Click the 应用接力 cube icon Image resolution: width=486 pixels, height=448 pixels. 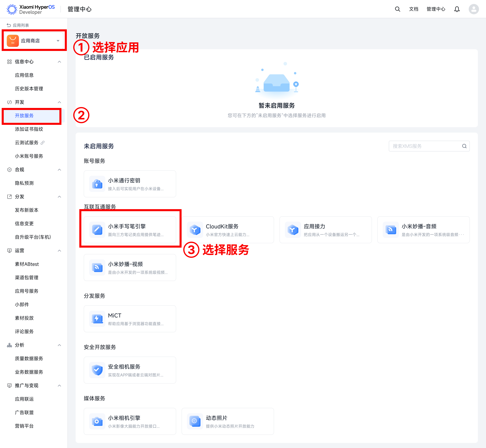[x=293, y=230]
